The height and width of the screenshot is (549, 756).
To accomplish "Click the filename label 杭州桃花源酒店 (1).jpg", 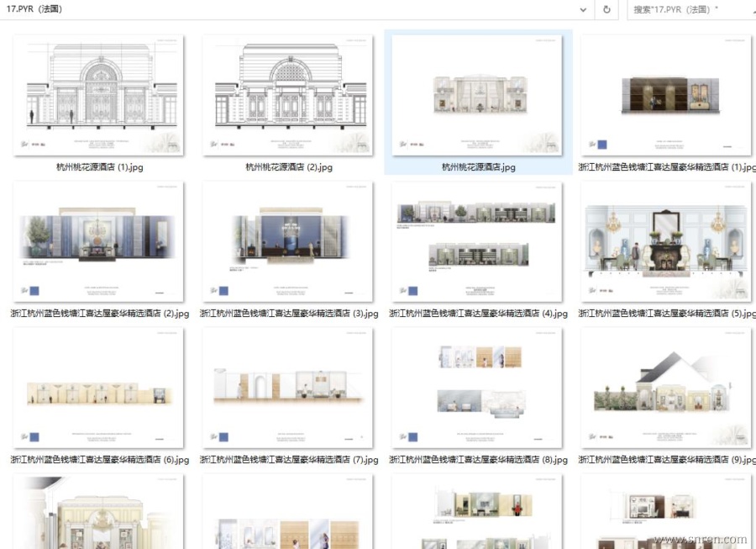I will 99,167.
